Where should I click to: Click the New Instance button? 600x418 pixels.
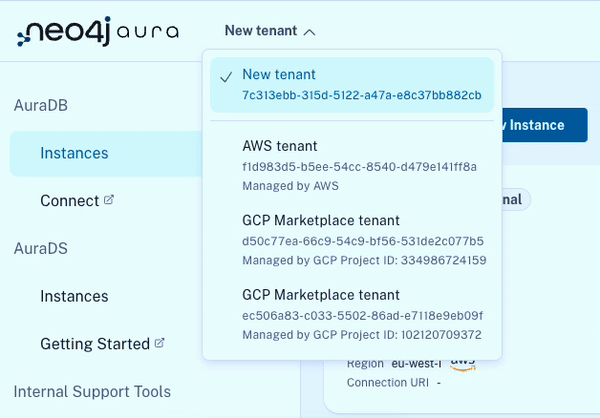(x=545, y=125)
